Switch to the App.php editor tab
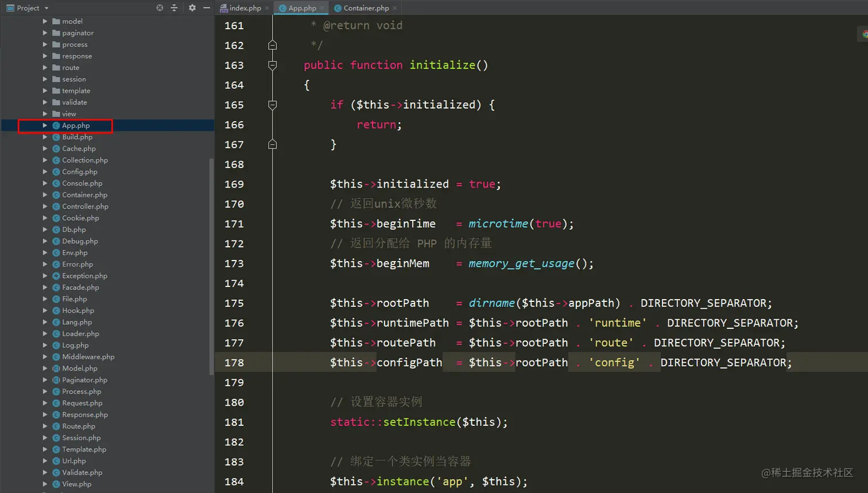 [x=302, y=8]
